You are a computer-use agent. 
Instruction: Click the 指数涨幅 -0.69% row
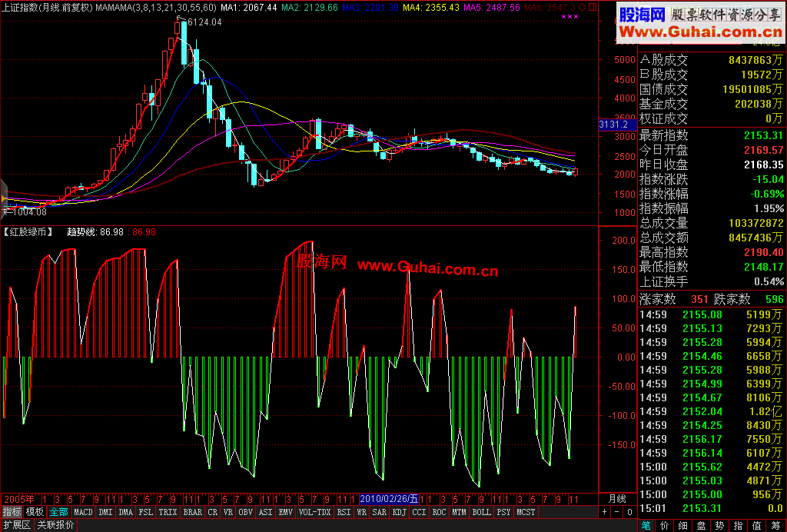click(711, 194)
